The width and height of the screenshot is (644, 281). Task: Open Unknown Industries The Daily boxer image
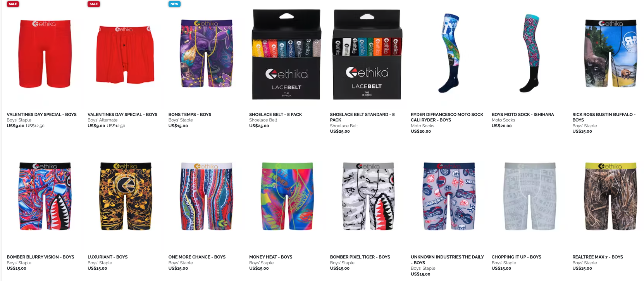[449, 196]
